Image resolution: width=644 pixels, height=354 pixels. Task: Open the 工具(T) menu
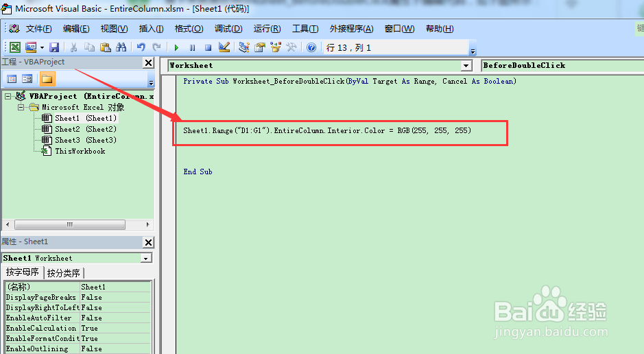(305, 29)
